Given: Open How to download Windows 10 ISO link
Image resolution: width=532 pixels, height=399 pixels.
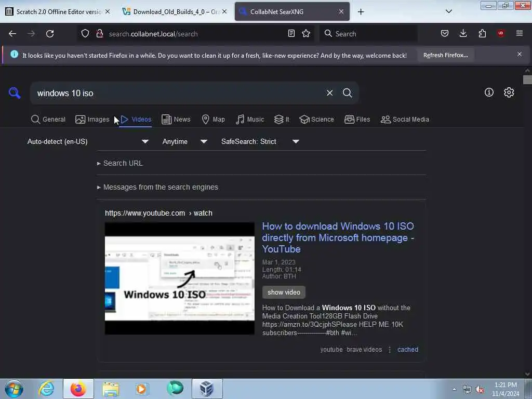Looking at the screenshot, I should click(x=338, y=237).
